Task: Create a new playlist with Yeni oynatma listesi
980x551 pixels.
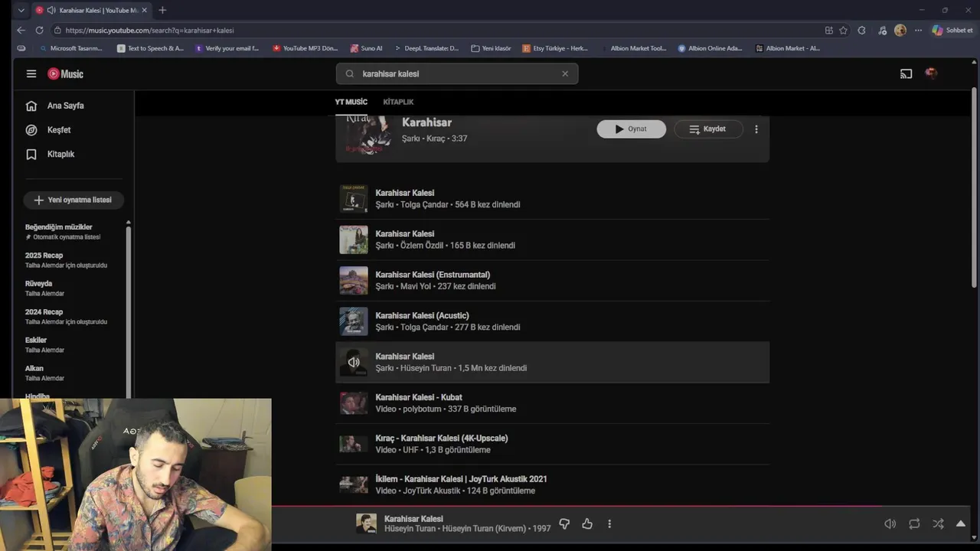Action: pyautogui.click(x=73, y=200)
